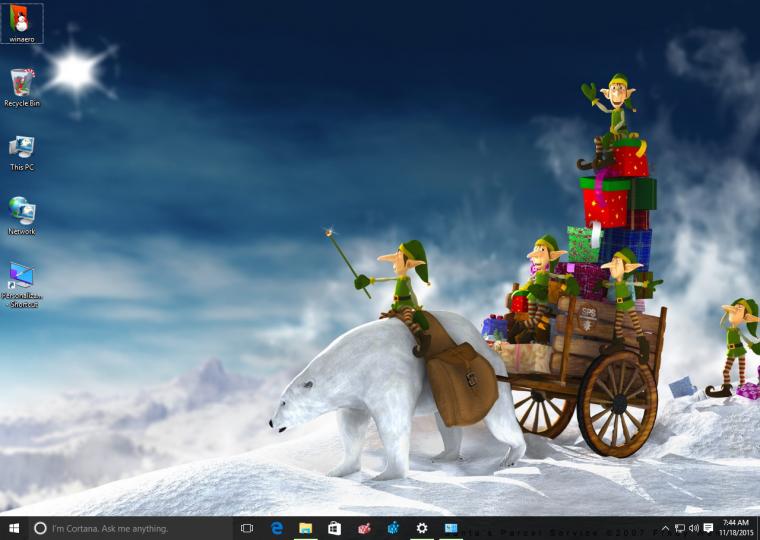
Task: Click the Cortana search box
Action: (130, 528)
